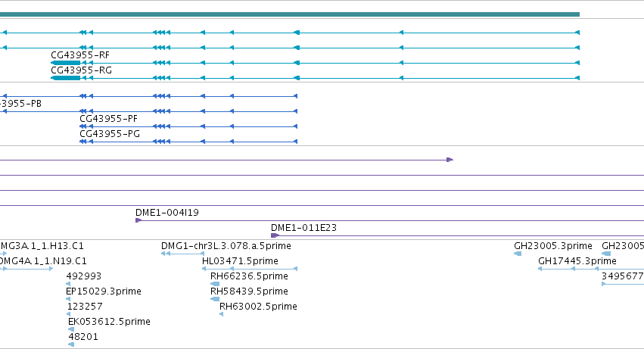Open the DME1-011E23 clone feature

click(303, 228)
